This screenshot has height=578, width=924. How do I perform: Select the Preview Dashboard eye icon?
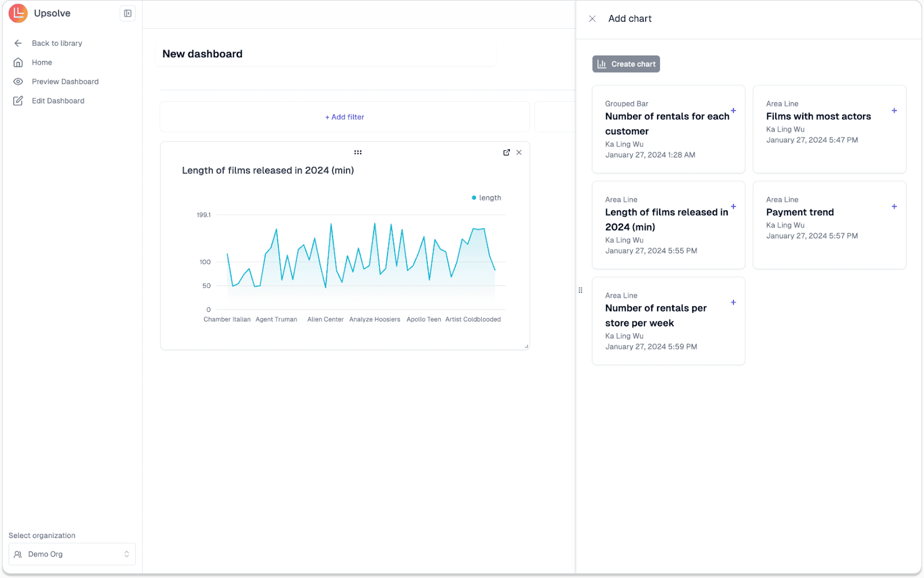[18, 81]
